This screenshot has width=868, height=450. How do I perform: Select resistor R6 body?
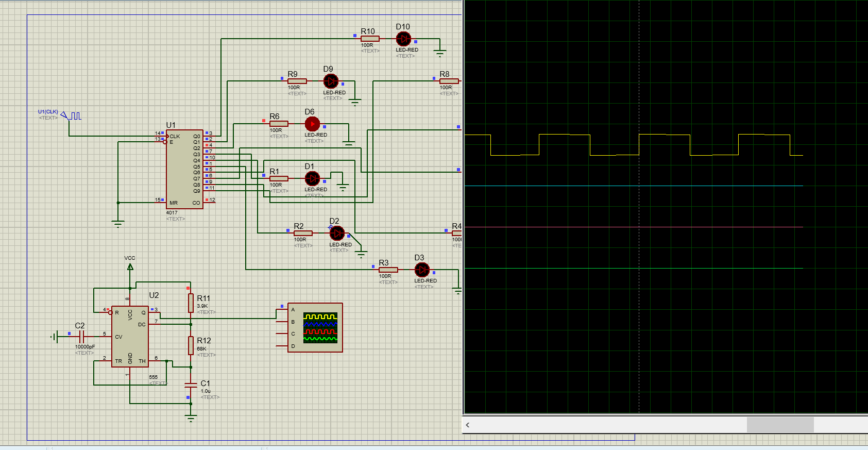pyautogui.click(x=279, y=124)
